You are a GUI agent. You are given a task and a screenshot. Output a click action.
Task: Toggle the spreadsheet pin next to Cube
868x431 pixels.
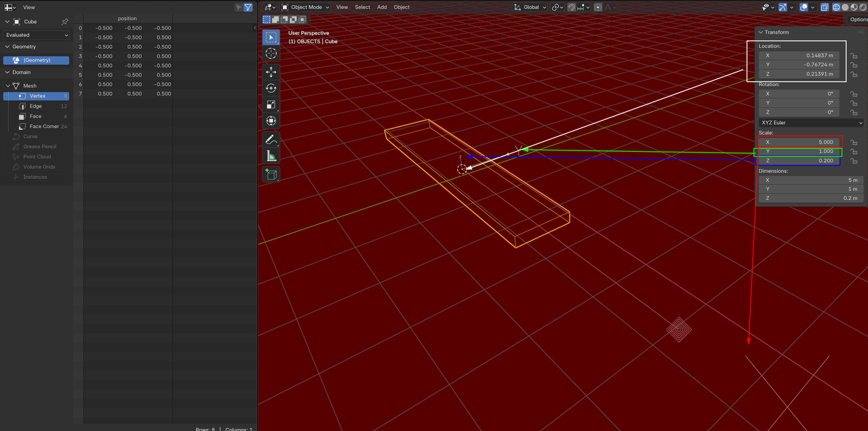(x=65, y=22)
